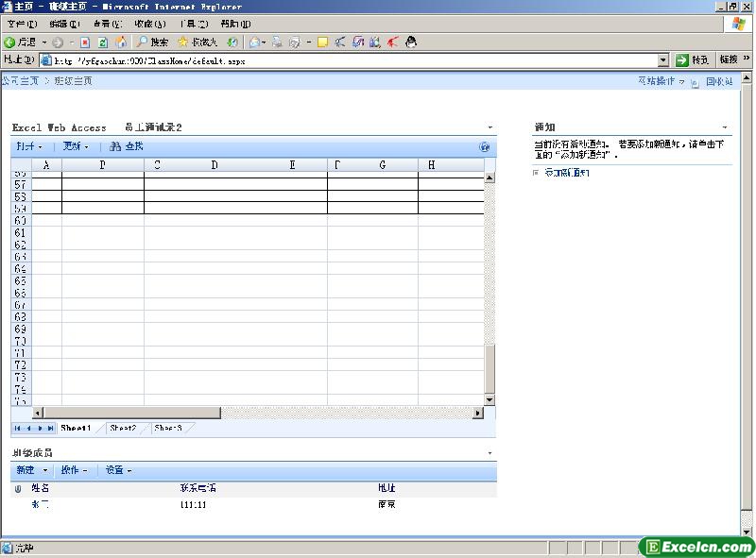Open the View (查看) menu
The image size is (756, 558).
coord(108,24)
